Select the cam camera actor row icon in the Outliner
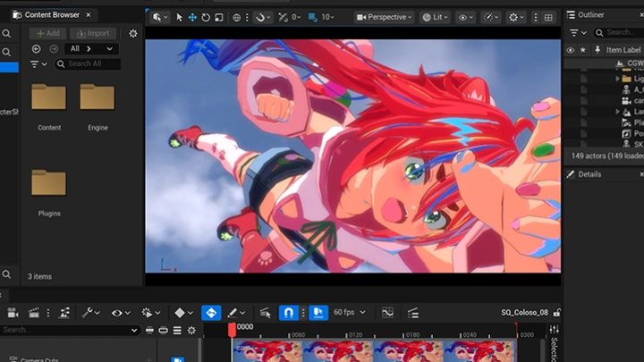This screenshot has width=644, height=362. click(x=626, y=100)
